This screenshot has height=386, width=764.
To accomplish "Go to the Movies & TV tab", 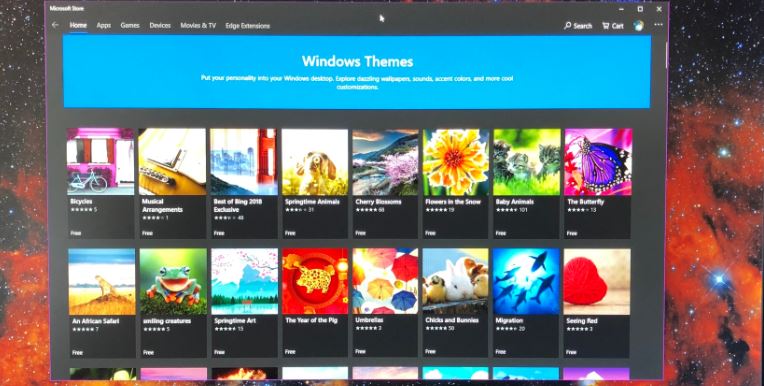I will pos(198,25).
